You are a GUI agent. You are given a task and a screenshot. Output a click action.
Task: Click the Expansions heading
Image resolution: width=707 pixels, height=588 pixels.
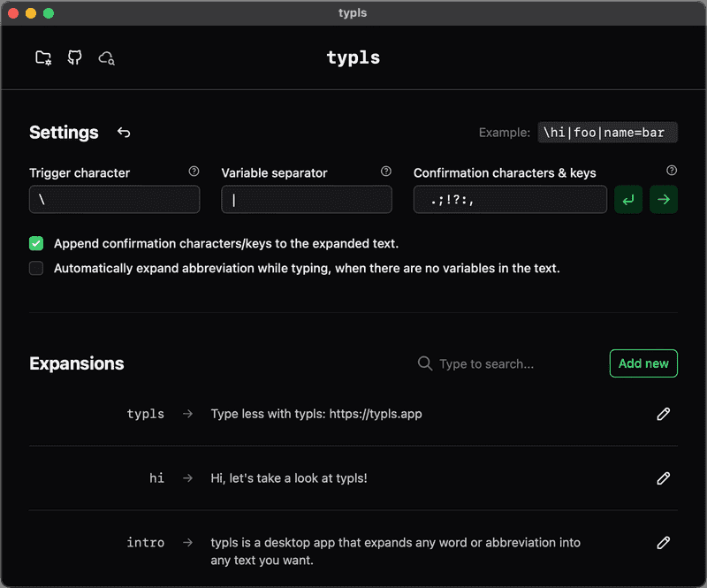pos(77,363)
